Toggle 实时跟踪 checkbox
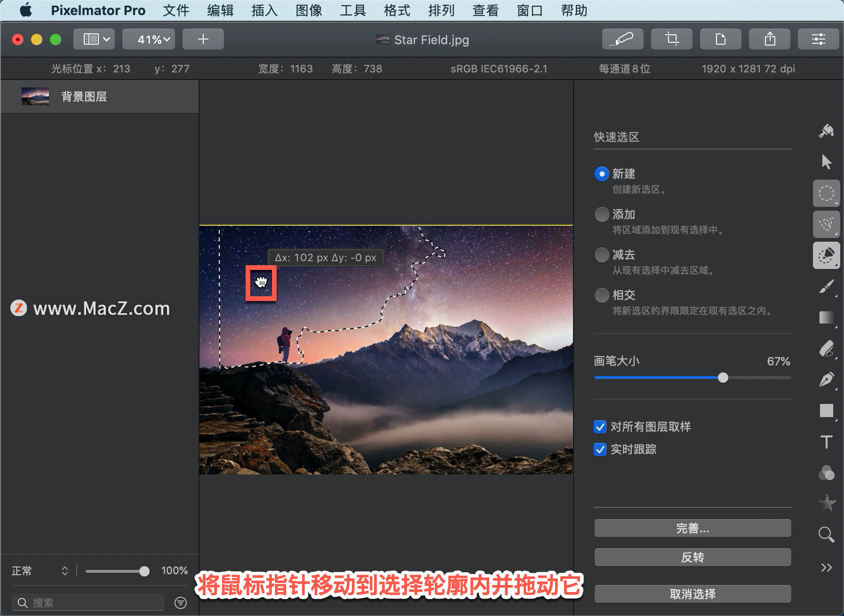 click(x=600, y=450)
